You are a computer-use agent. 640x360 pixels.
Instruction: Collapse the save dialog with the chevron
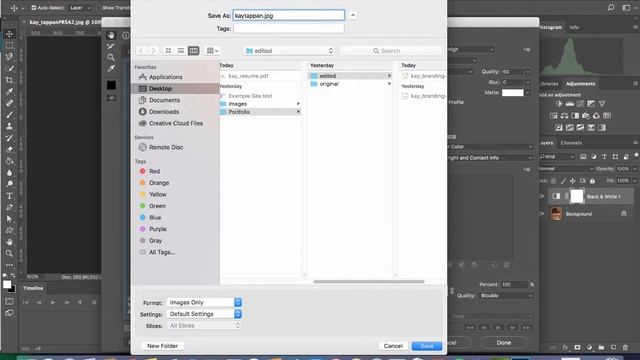[353, 15]
